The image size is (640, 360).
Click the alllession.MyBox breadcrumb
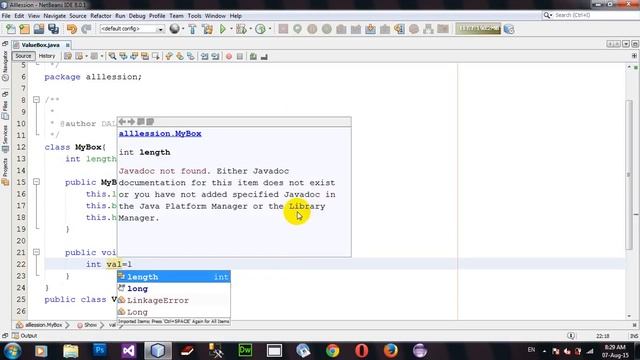40,325
